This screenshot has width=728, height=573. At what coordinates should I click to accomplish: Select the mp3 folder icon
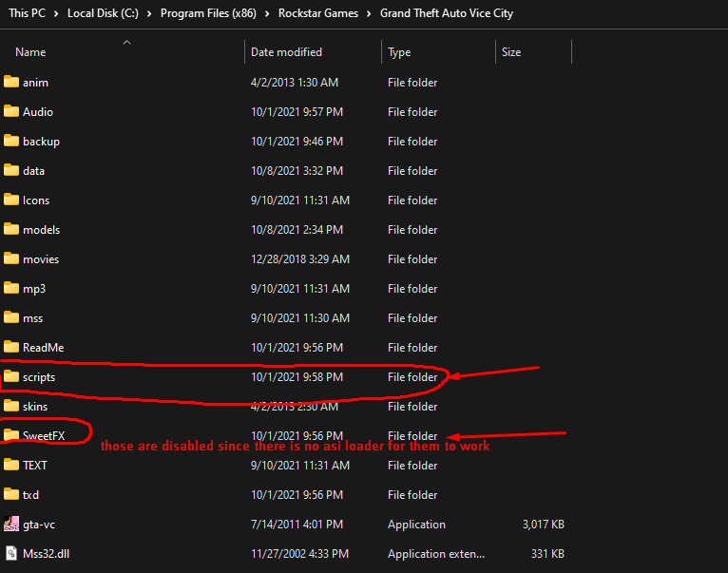(x=11, y=288)
